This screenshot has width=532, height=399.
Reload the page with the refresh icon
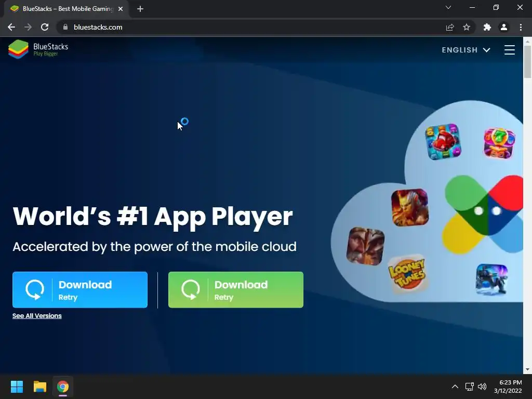coord(45,27)
